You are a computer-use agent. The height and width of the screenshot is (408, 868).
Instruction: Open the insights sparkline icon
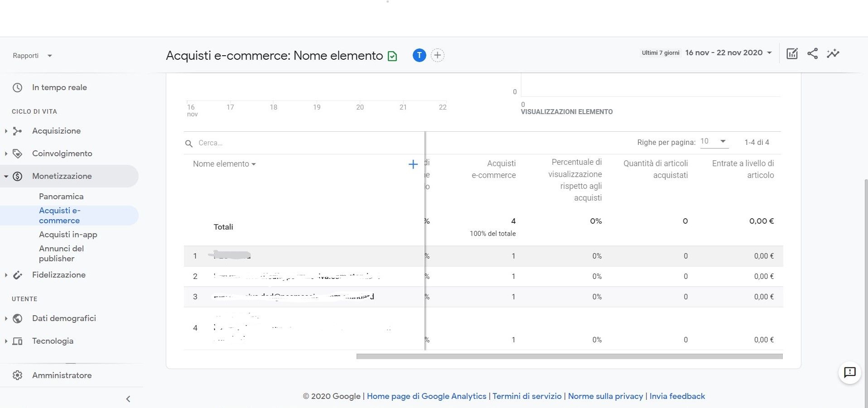(x=833, y=53)
